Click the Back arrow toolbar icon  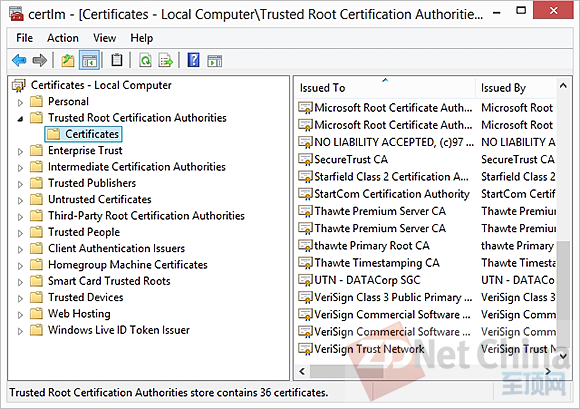coord(19,60)
